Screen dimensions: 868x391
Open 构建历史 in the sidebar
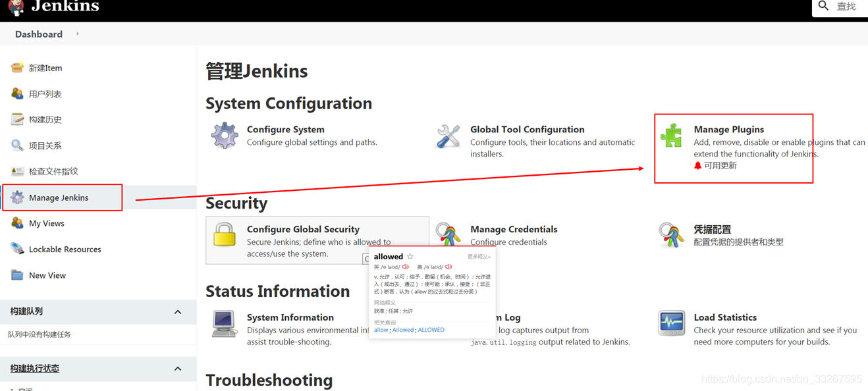[45, 120]
